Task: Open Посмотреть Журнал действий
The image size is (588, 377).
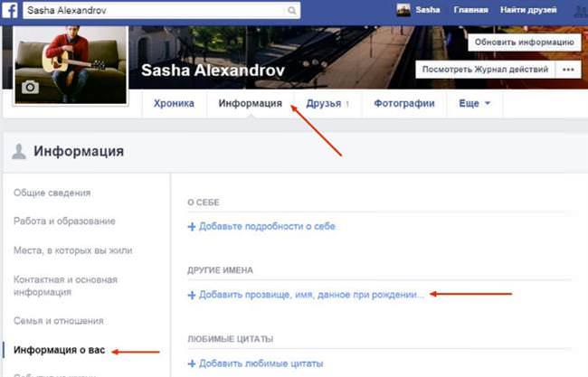Action: pyautogui.click(x=485, y=70)
